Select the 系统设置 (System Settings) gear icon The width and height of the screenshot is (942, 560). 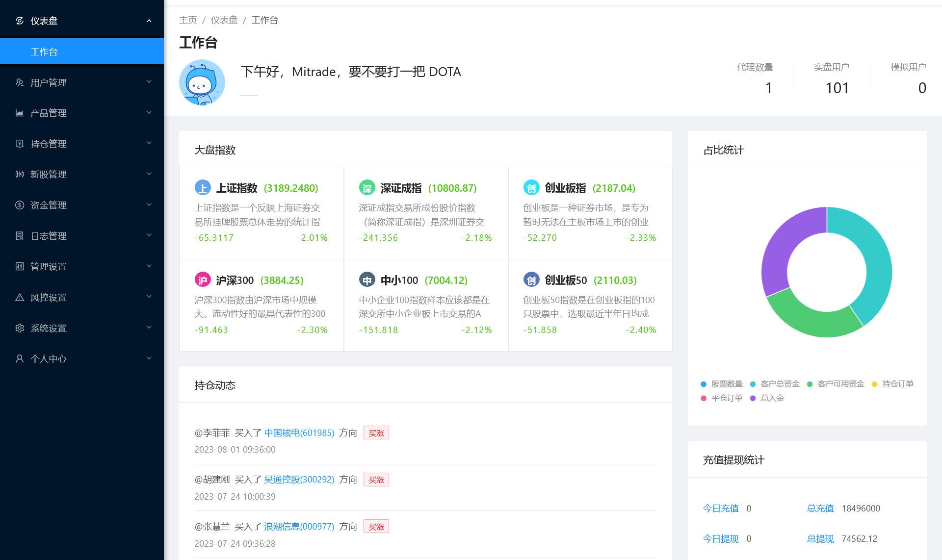pyautogui.click(x=20, y=328)
